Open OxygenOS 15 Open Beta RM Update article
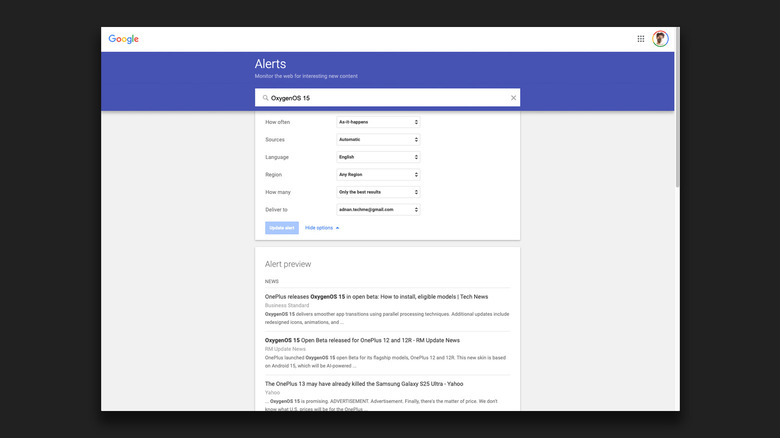The height and width of the screenshot is (438, 780). click(362, 340)
